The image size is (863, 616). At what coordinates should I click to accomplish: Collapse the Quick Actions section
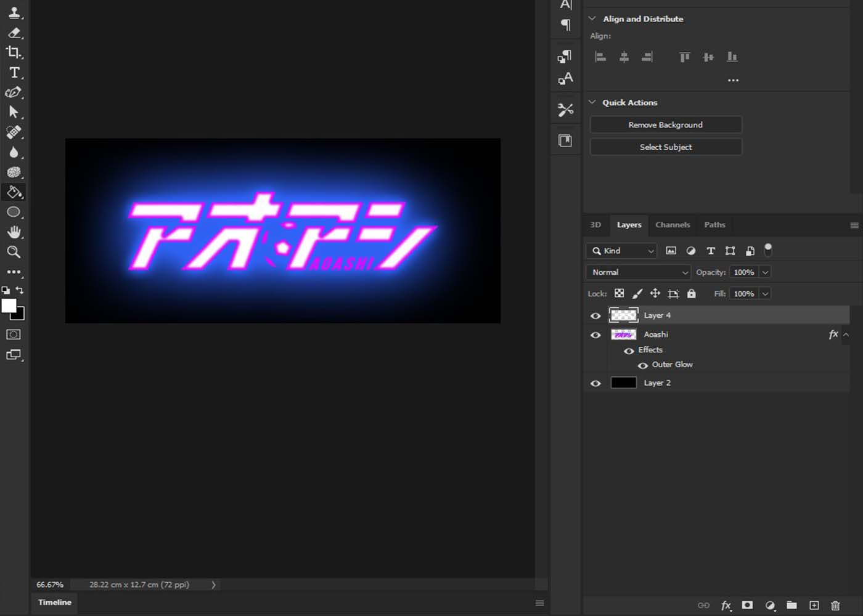[592, 102]
